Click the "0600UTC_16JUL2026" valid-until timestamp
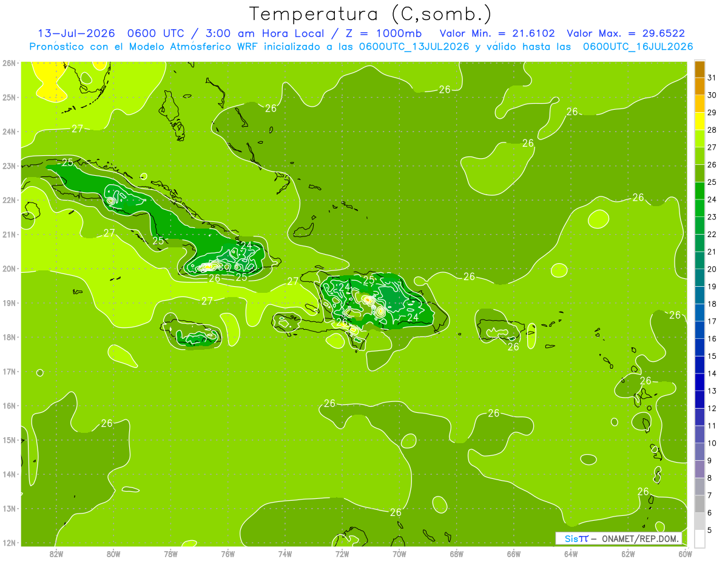The height and width of the screenshot is (562, 728). (638, 46)
